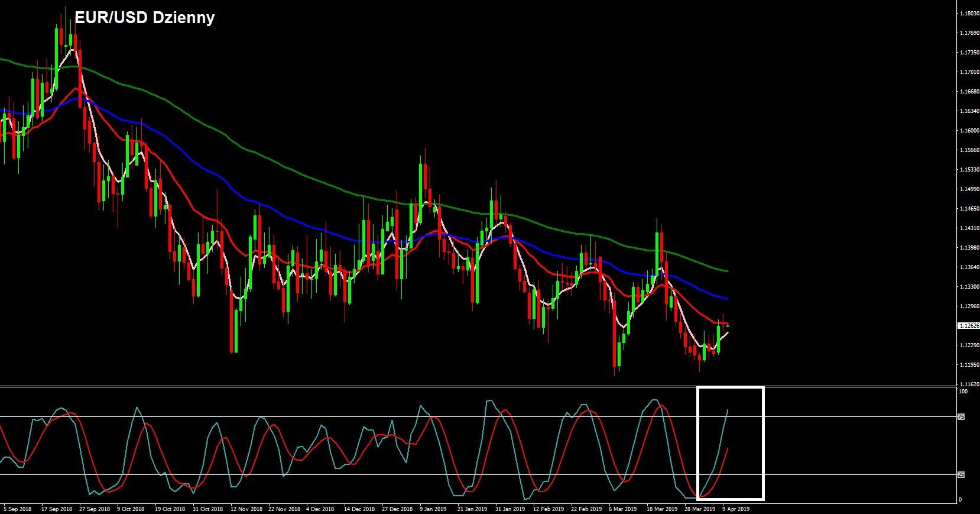Click the 25 level label on stochastic
The height and width of the screenshot is (514, 980).
coord(961,475)
